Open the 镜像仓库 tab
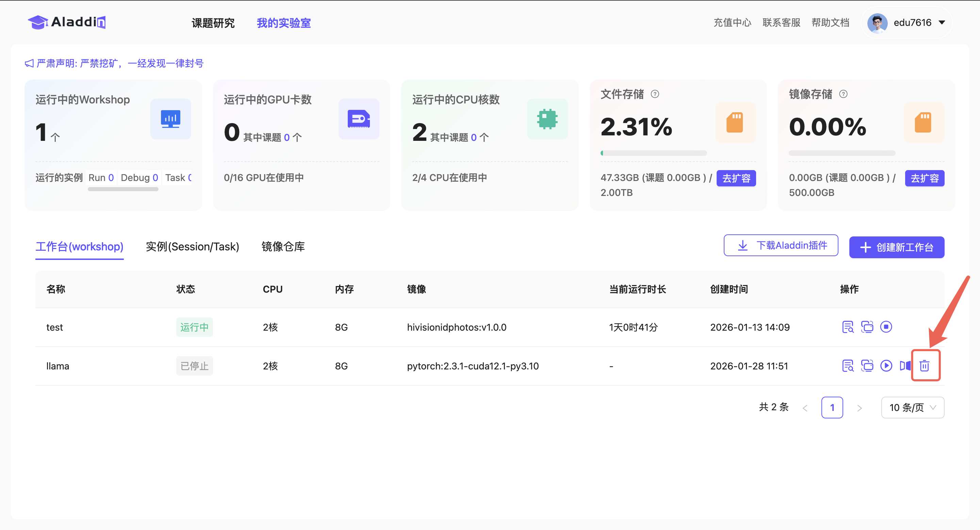980x530 pixels. (283, 247)
